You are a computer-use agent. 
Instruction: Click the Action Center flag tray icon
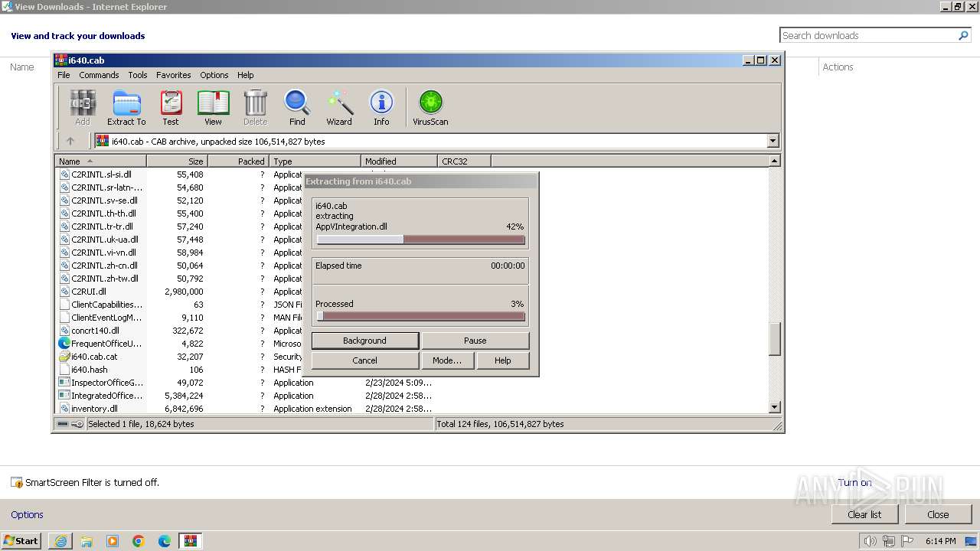907,541
